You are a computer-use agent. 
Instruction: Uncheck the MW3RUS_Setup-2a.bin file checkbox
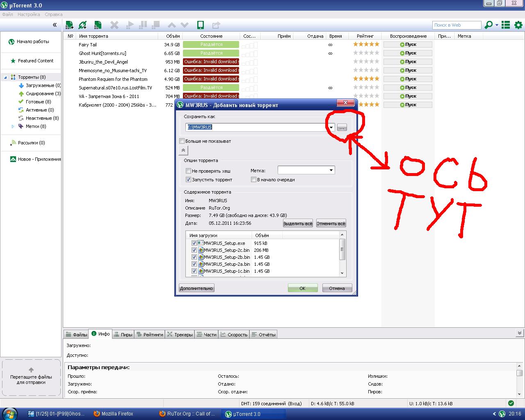click(x=194, y=264)
